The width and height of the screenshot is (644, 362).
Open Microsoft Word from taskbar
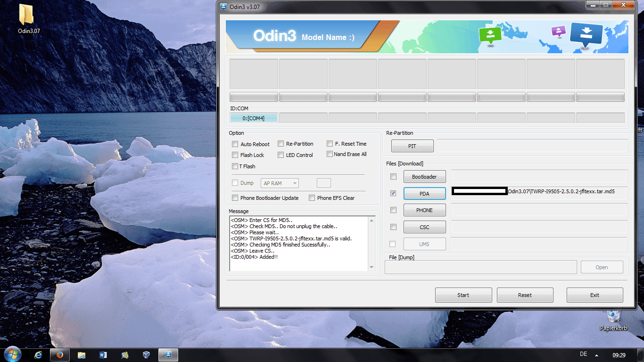(103, 355)
